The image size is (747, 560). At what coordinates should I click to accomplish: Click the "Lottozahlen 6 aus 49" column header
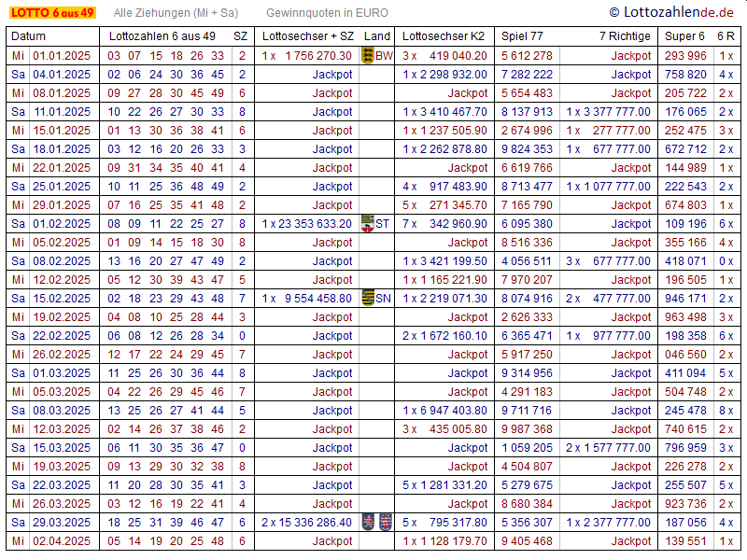click(x=162, y=36)
